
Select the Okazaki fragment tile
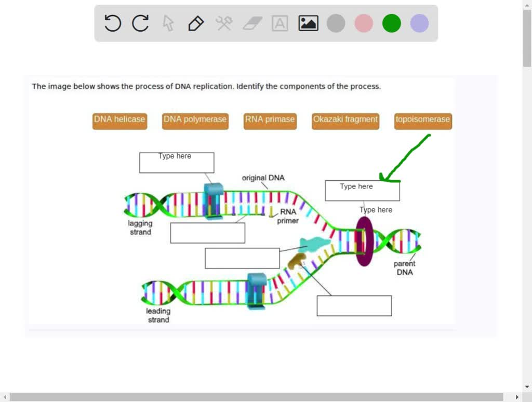click(x=345, y=120)
